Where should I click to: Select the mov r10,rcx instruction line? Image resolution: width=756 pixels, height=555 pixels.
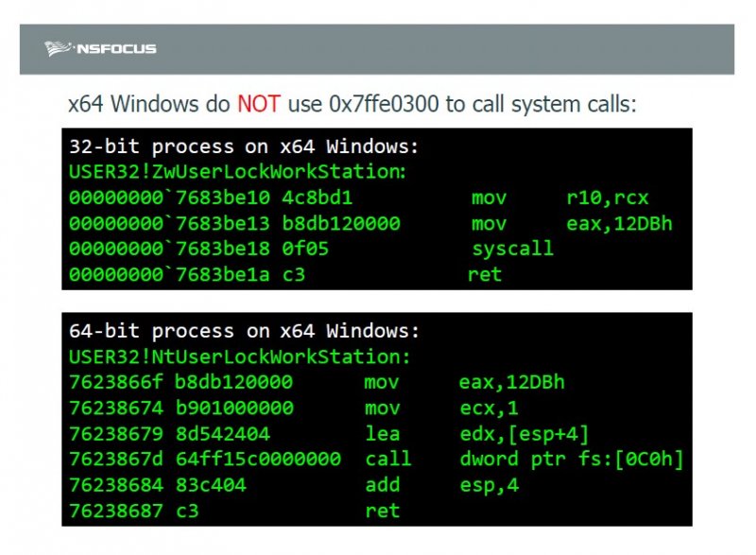tap(359, 199)
